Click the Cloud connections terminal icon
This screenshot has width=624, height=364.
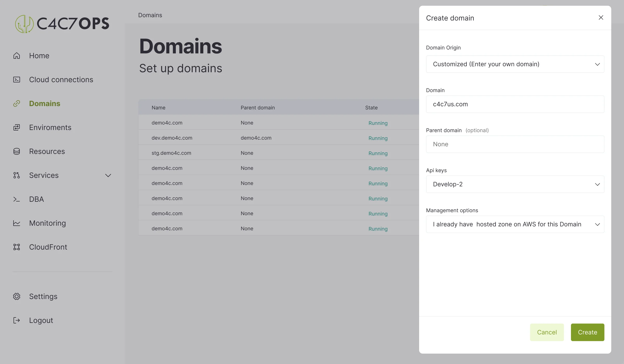pyautogui.click(x=17, y=80)
